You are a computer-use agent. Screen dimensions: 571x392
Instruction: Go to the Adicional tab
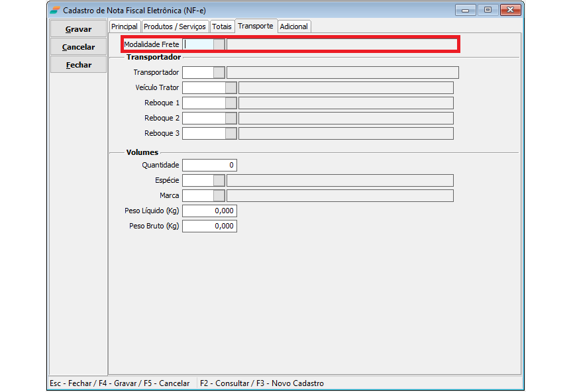tap(294, 26)
